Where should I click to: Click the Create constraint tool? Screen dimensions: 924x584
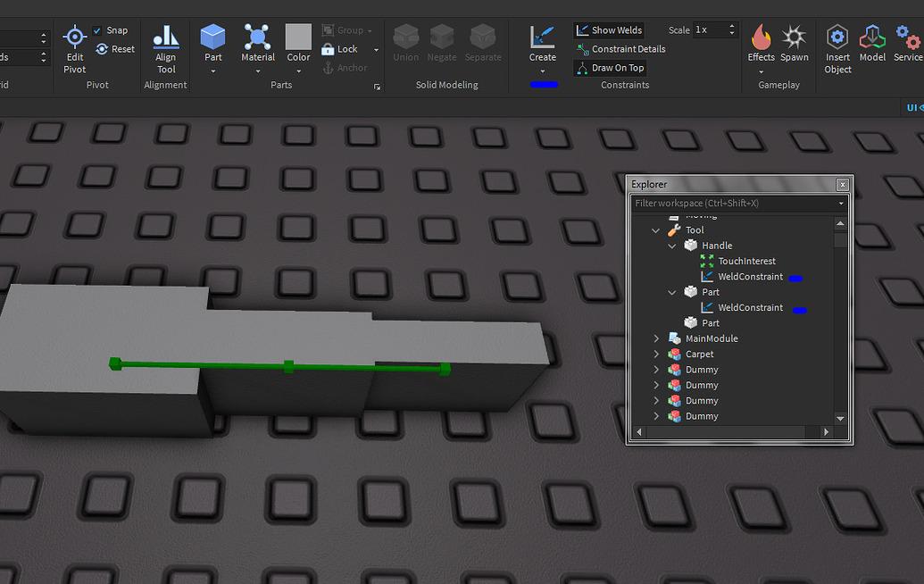pyautogui.click(x=542, y=43)
